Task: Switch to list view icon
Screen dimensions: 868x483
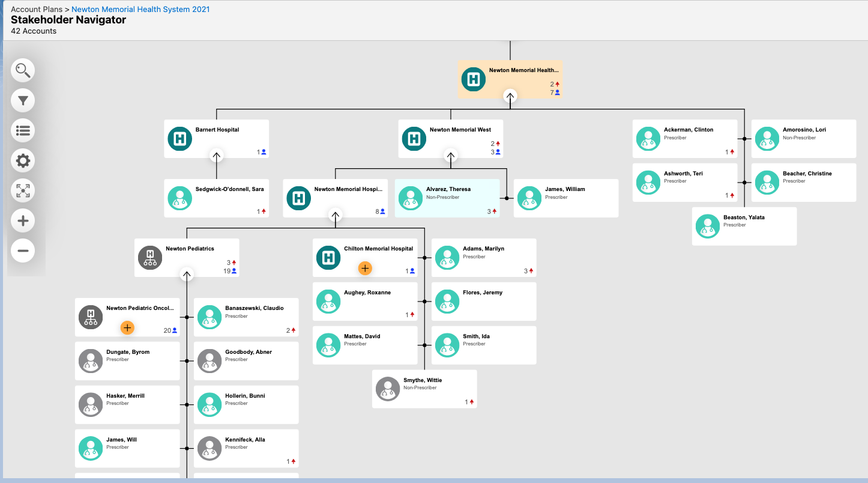Action: pyautogui.click(x=23, y=130)
